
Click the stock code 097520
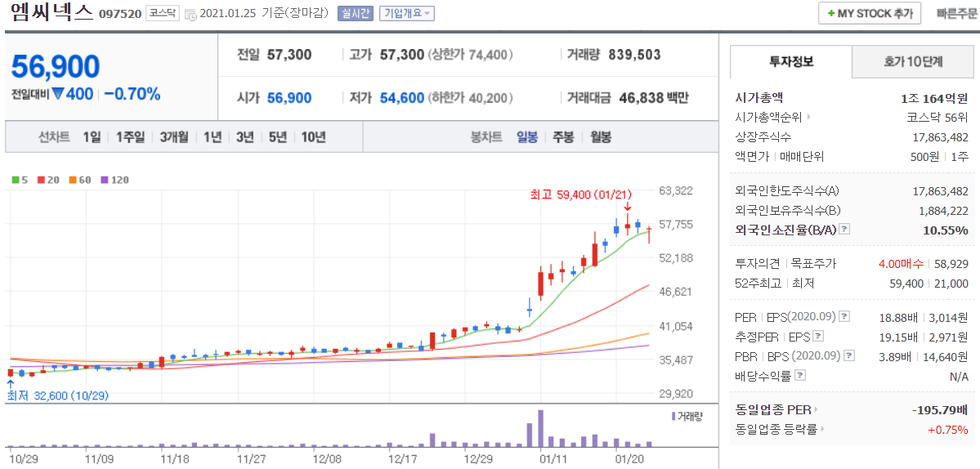[120, 14]
